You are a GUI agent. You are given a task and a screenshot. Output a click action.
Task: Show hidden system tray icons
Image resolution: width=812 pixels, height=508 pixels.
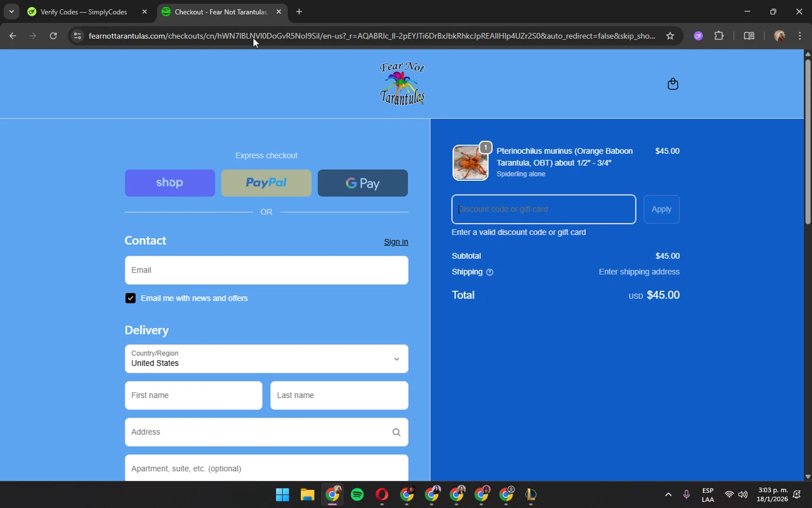(668, 494)
